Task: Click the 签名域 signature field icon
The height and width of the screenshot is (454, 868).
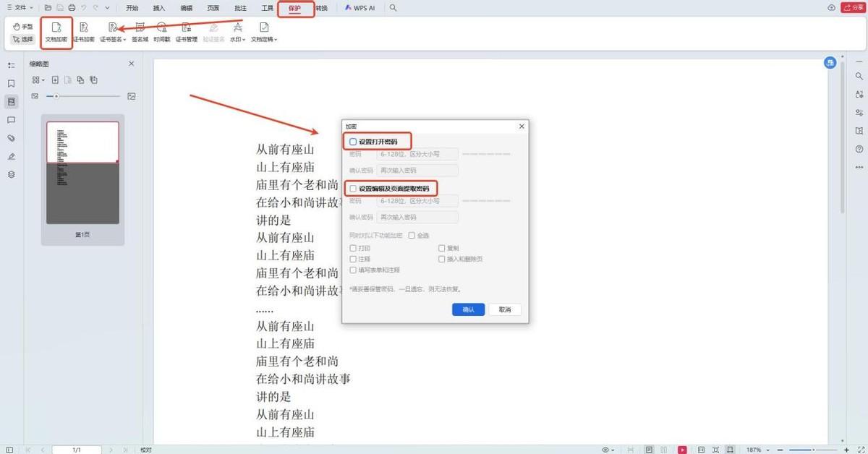Action: tap(140, 28)
